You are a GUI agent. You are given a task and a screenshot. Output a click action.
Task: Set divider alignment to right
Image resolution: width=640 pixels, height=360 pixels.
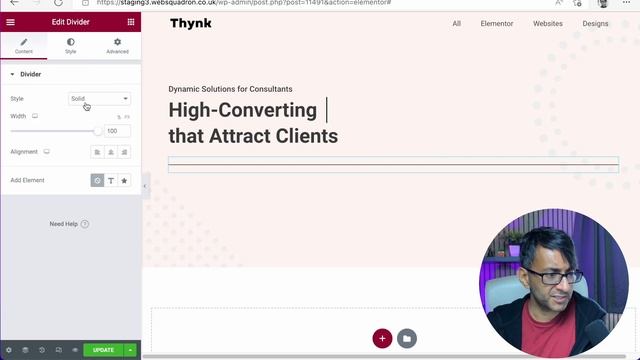pyautogui.click(x=124, y=152)
